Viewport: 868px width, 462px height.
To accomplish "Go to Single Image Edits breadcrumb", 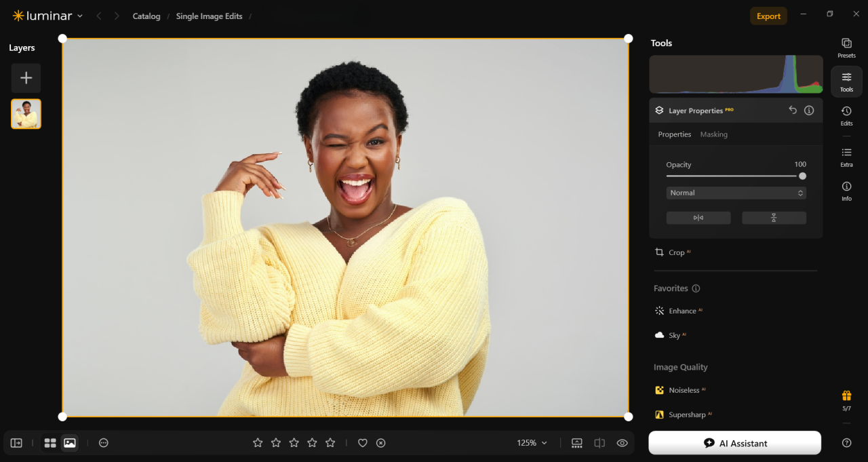I will 209,16.
